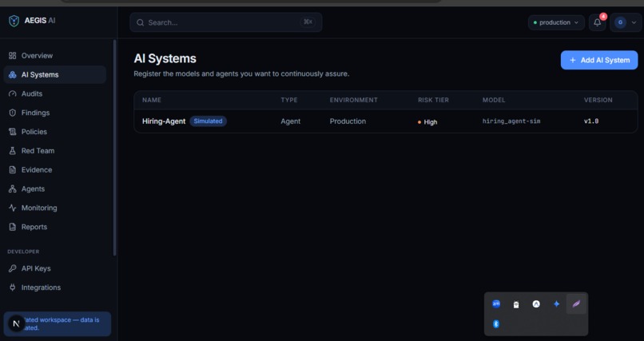
Task: Open the Agents sidebar icon
Action: pos(12,188)
